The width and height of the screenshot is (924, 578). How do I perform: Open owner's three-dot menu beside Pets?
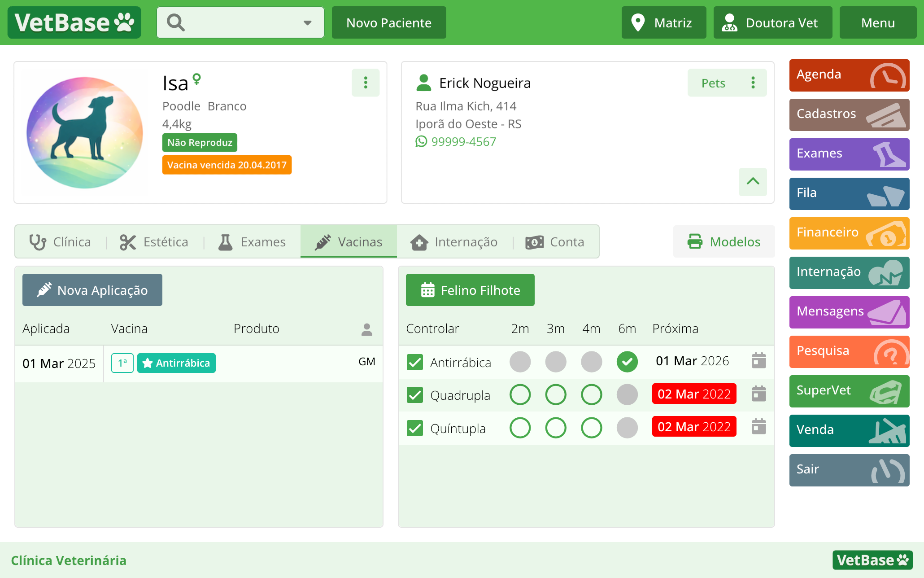[x=753, y=83]
